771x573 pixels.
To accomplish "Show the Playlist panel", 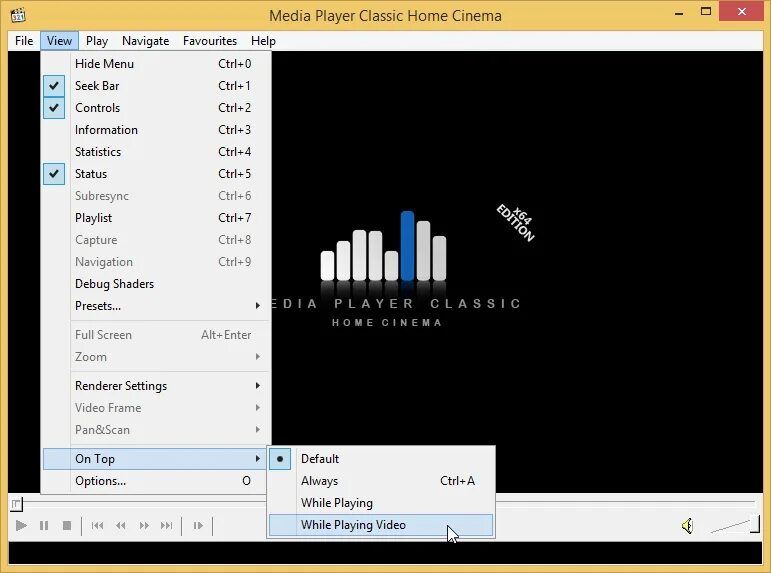I will [x=157, y=217].
